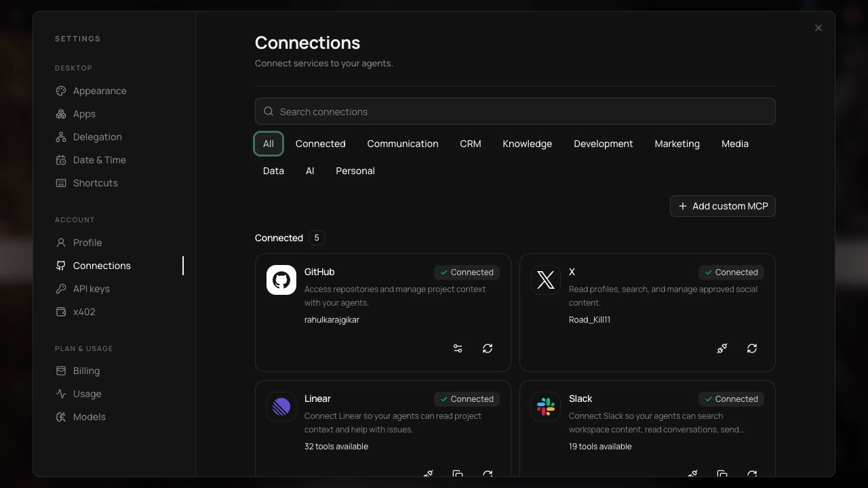Click the GitHub card title

[319, 272]
